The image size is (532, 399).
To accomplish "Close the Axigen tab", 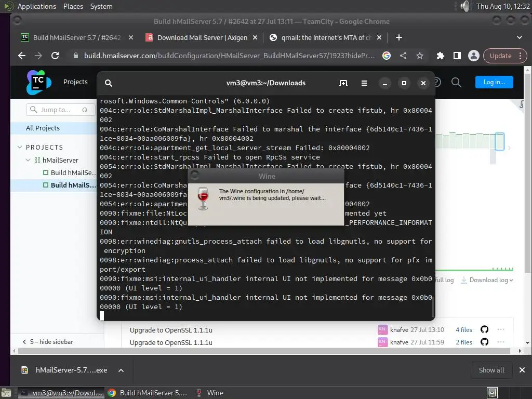I will pos(255,37).
